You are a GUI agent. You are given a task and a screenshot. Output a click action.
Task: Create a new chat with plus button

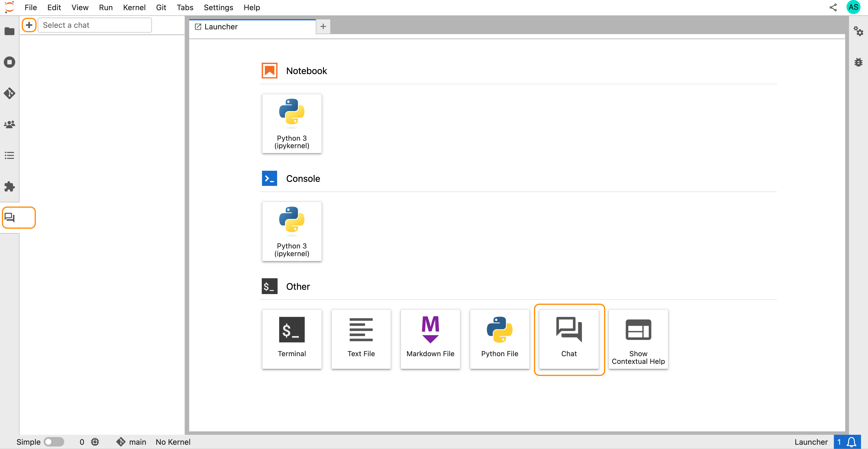coord(29,25)
